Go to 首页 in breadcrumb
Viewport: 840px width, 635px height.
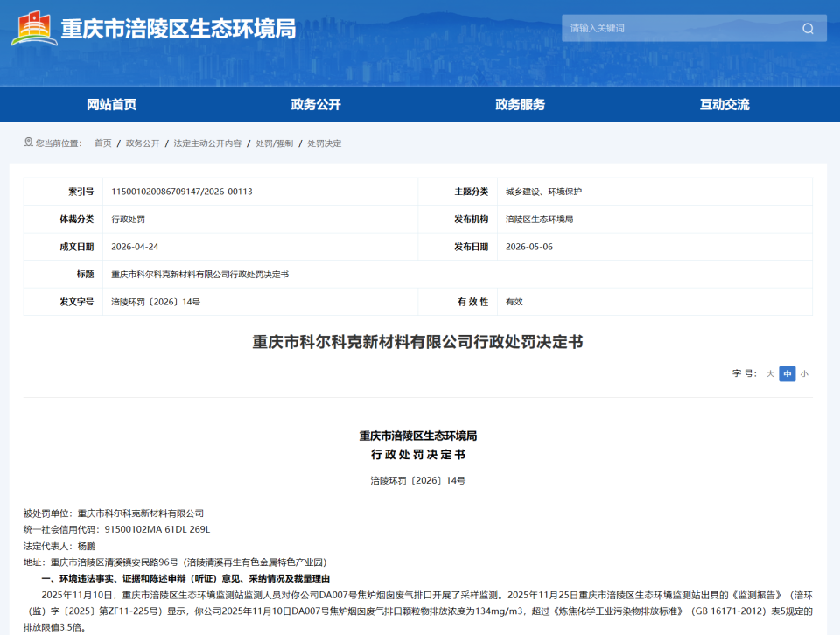103,143
